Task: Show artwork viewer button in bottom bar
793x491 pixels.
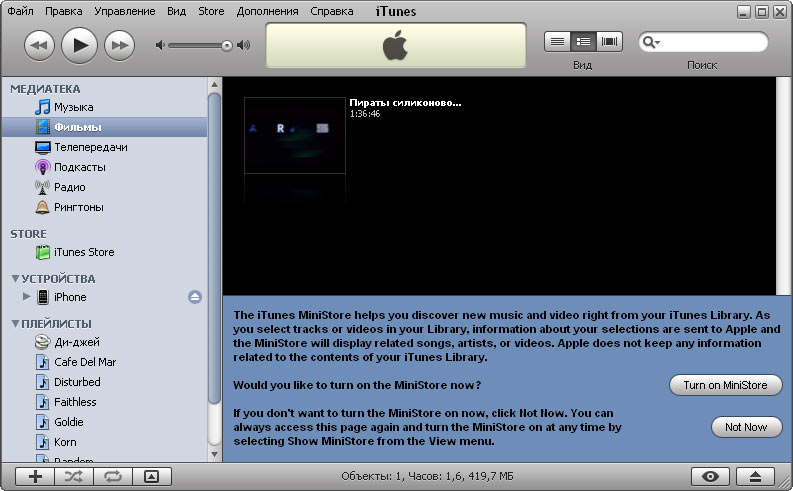Action: tap(152, 476)
